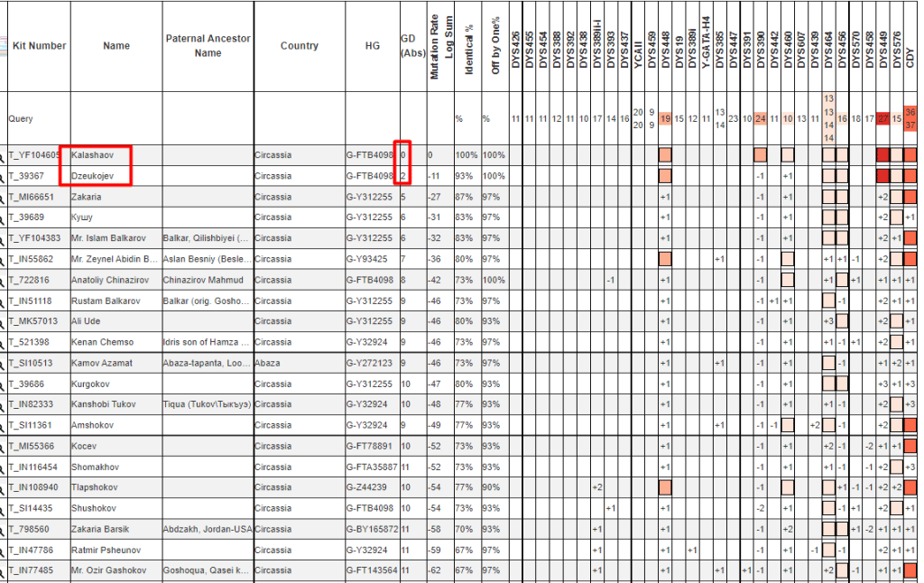Select the Abaza country cell for Kamov Azamat
This screenshot has width=924, height=583.
click(x=266, y=364)
